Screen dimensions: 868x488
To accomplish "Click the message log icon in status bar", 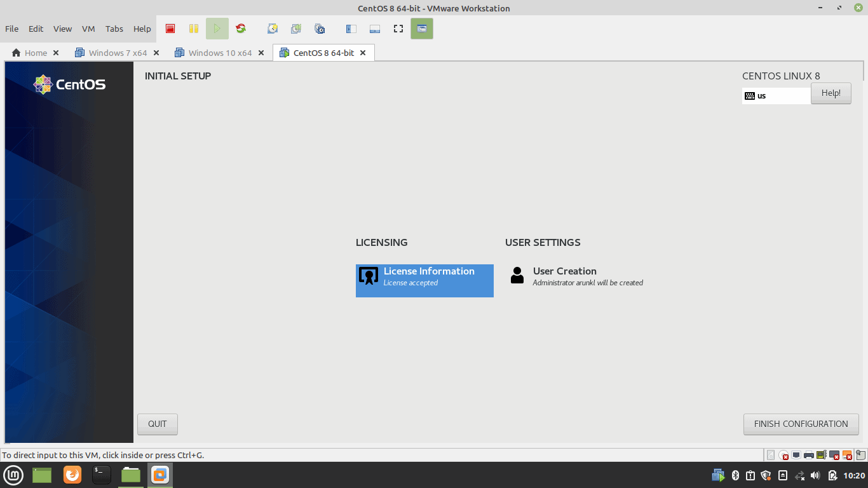I will click(860, 455).
